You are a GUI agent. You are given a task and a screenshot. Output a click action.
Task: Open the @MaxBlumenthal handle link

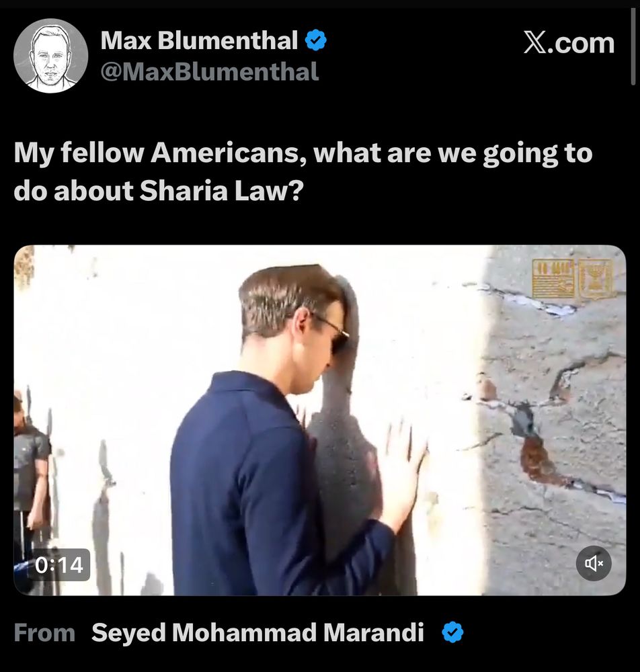(x=210, y=72)
